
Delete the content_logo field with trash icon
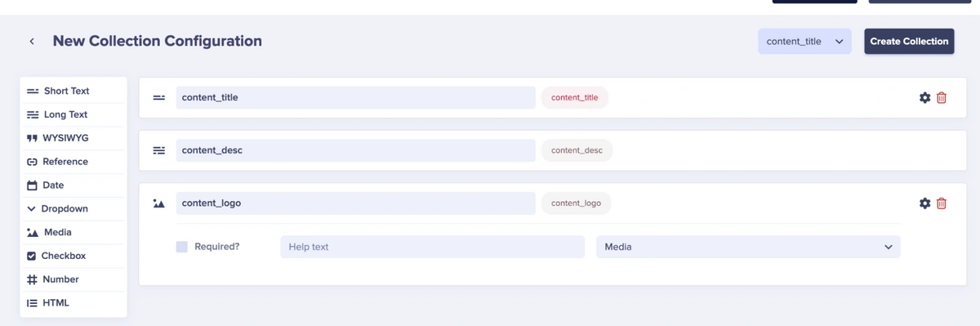942,203
